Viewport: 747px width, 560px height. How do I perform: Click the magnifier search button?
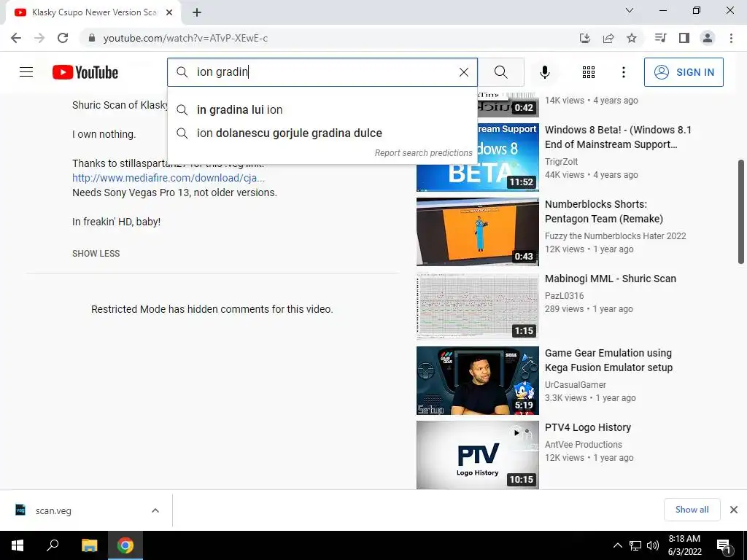[500, 72]
